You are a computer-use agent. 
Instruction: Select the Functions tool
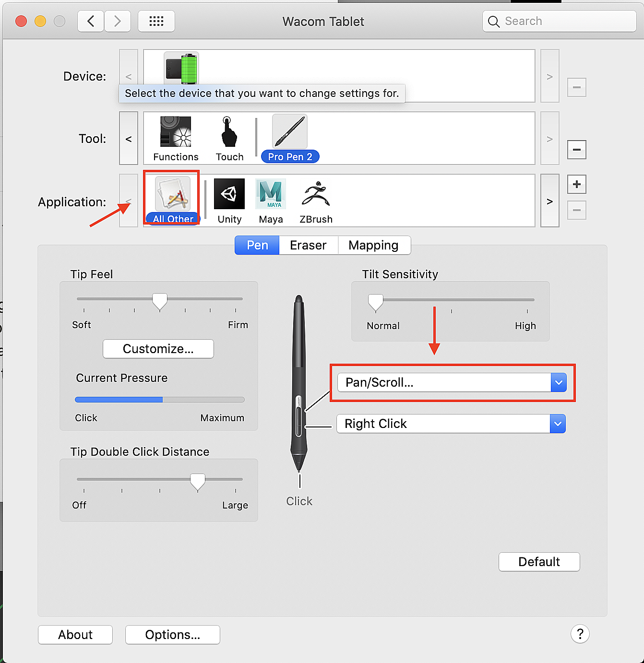tap(176, 138)
